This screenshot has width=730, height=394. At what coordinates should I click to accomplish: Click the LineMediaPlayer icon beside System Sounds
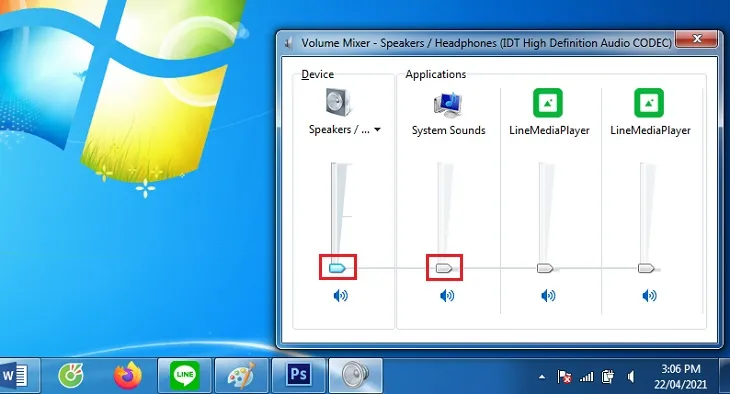tap(548, 102)
